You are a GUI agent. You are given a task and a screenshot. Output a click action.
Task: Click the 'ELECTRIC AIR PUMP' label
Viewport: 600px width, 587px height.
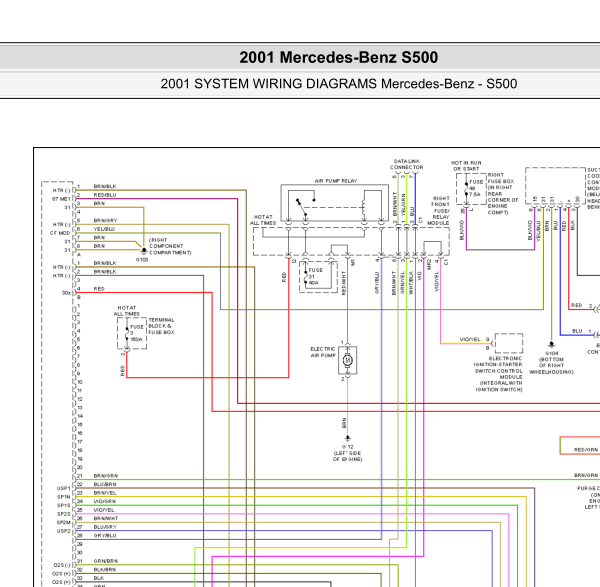pos(323,352)
